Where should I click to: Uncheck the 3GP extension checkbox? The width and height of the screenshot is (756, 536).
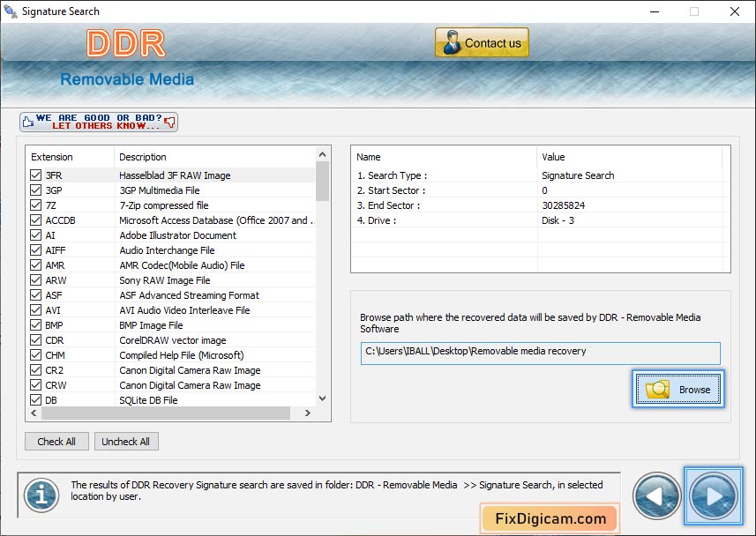point(35,190)
